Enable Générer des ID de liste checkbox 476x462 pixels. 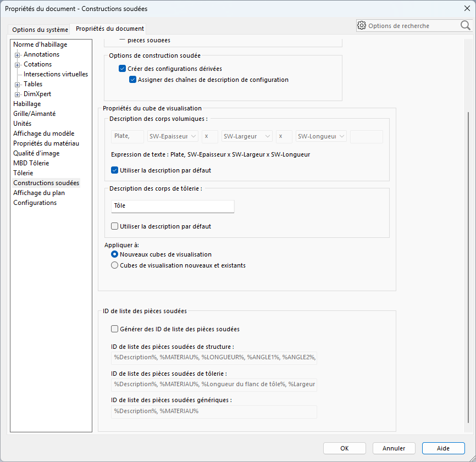click(x=115, y=329)
